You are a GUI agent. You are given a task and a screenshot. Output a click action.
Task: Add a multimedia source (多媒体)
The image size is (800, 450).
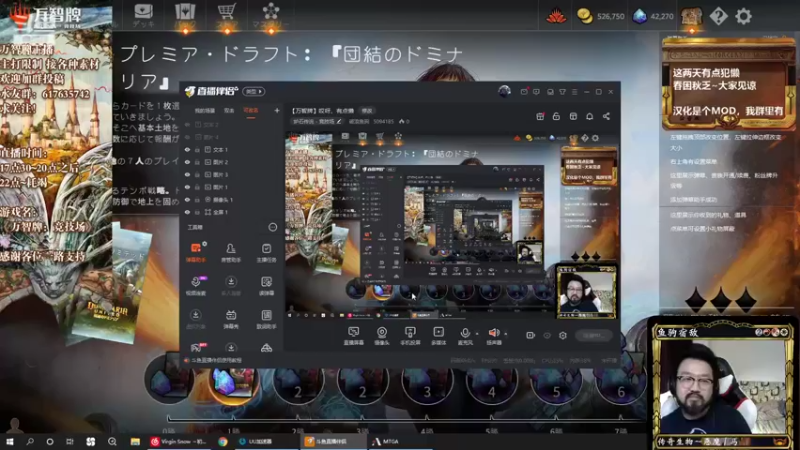pyautogui.click(x=439, y=336)
